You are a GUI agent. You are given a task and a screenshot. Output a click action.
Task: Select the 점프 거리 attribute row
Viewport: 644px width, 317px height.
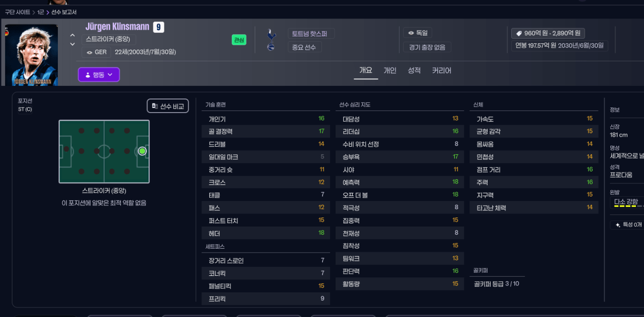(534, 170)
